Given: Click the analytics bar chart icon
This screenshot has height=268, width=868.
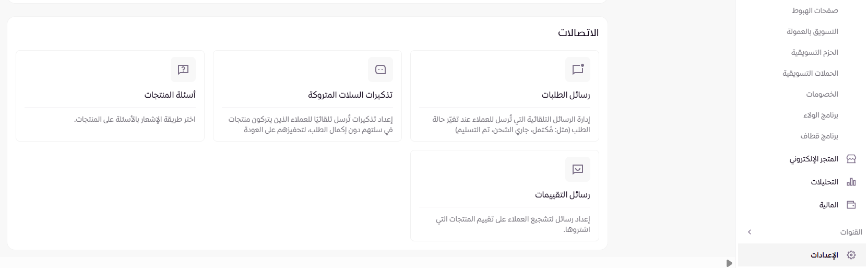Looking at the screenshot, I should click(x=851, y=182).
